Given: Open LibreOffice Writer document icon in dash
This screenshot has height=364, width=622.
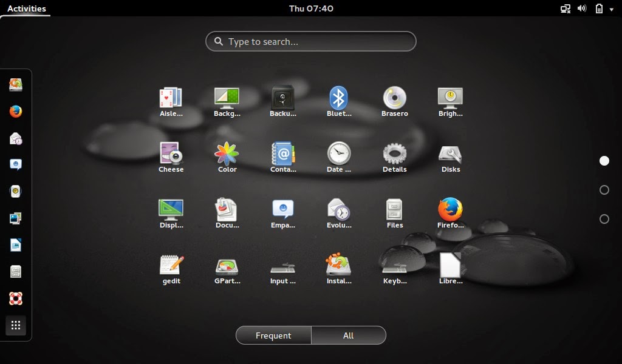Looking at the screenshot, I should [x=16, y=245].
